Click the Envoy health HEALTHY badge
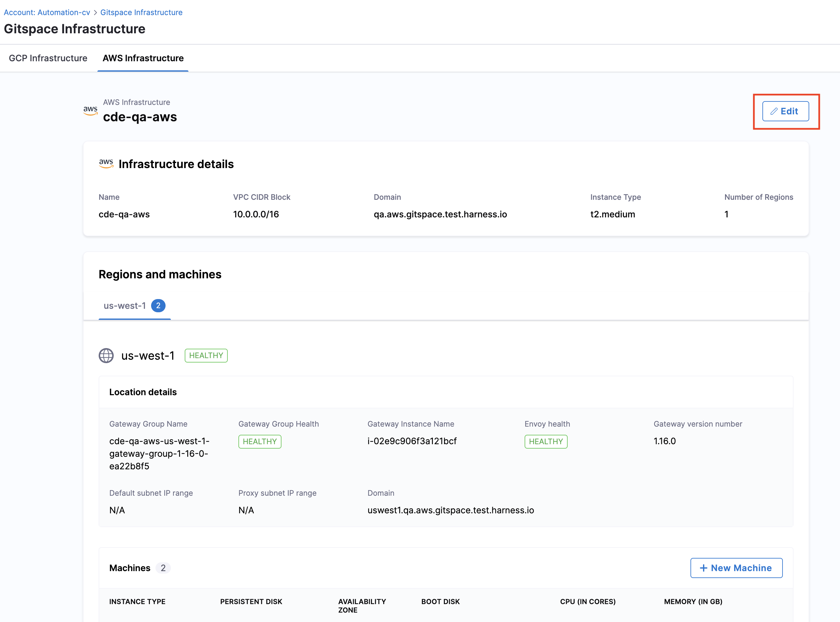 point(546,441)
